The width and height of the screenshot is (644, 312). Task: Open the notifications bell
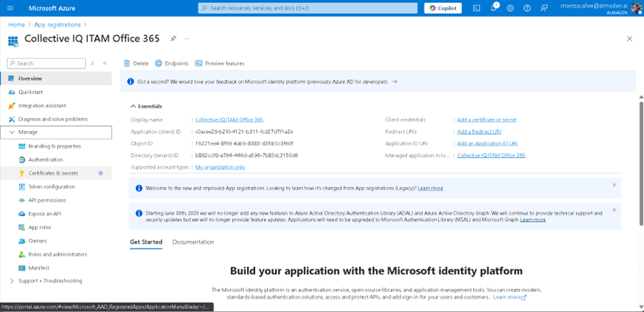[x=494, y=8]
